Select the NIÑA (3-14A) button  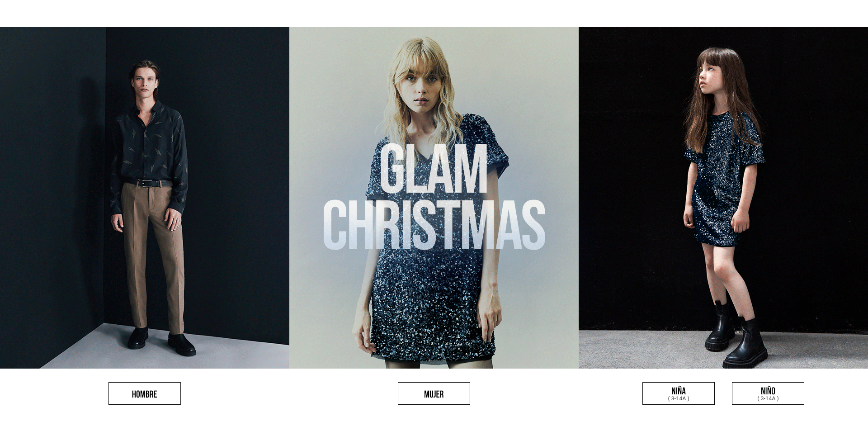point(678,393)
